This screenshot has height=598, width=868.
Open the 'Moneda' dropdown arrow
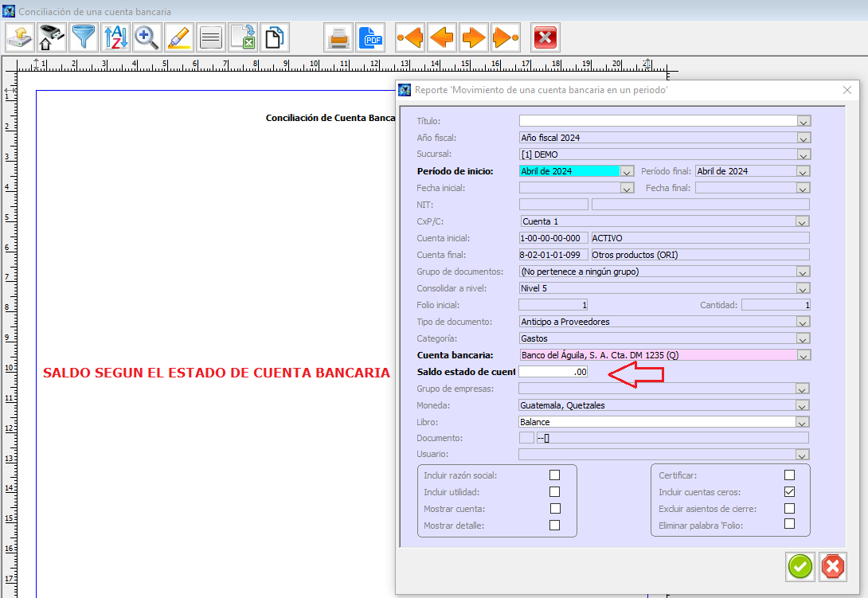tap(803, 405)
